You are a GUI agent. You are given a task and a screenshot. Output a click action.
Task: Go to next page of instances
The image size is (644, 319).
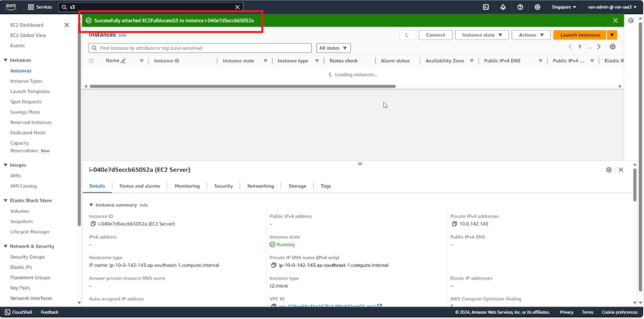(599, 47)
